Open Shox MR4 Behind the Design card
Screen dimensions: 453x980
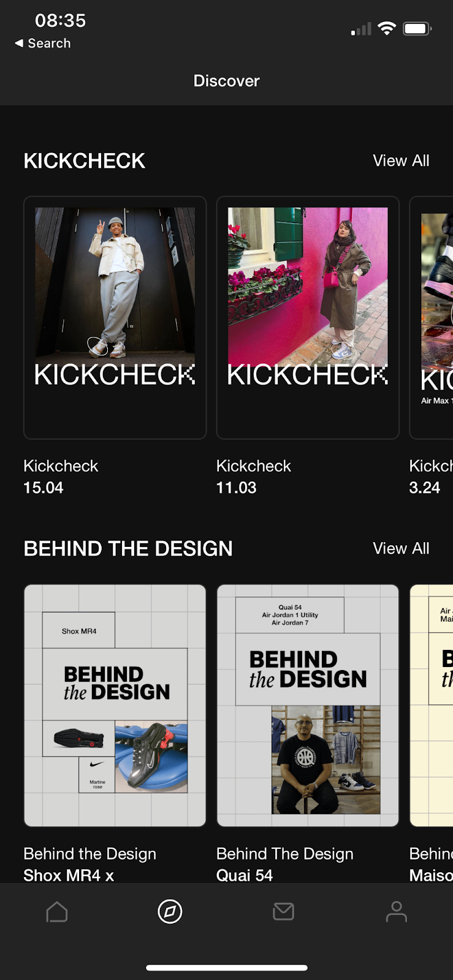115,706
